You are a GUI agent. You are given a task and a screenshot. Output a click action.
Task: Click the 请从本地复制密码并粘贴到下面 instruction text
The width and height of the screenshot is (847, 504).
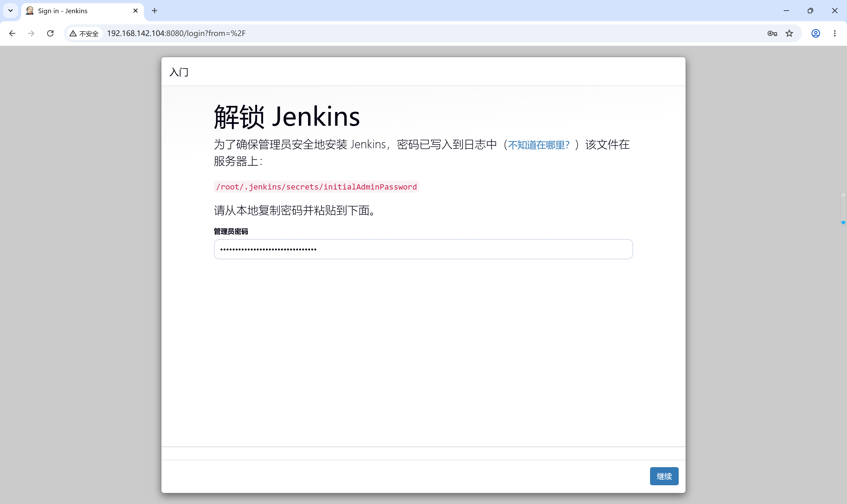click(x=295, y=210)
